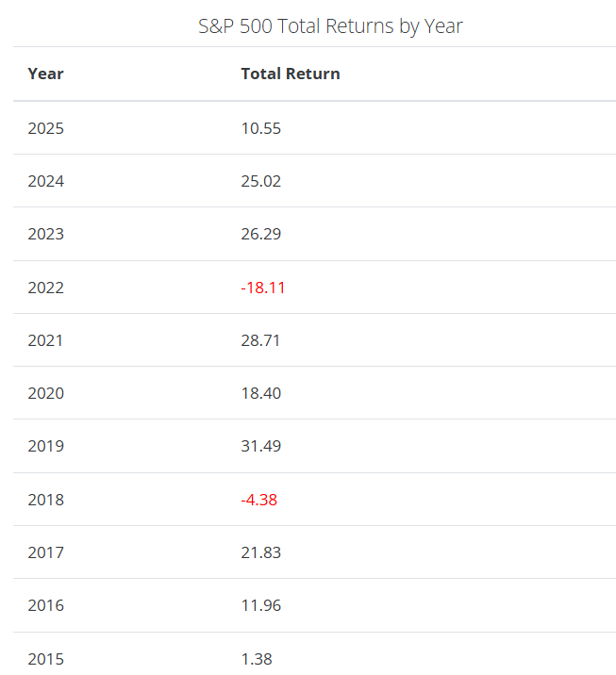Click the 'S&P 500 Total Returns by Year' title
Viewport: 616px width, 675px height.
[x=330, y=26]
